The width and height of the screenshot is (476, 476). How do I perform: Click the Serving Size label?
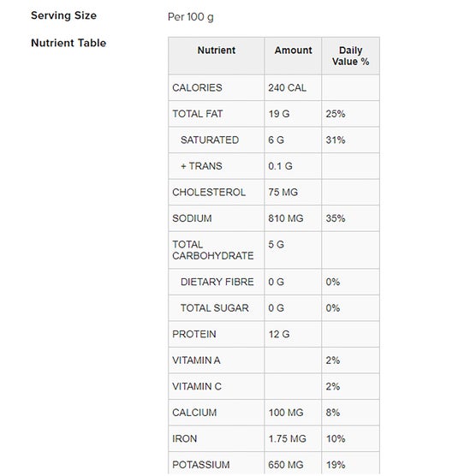tap(63, 15)
